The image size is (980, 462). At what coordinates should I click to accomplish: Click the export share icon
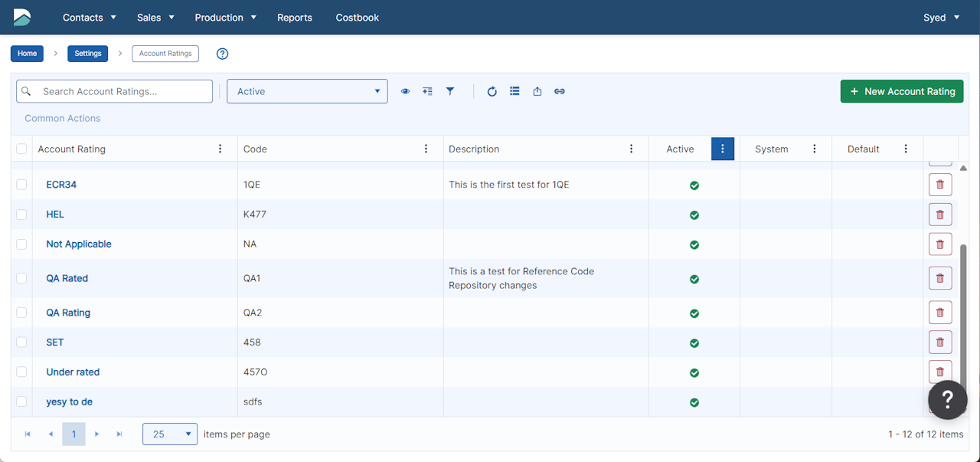(537, 91)
